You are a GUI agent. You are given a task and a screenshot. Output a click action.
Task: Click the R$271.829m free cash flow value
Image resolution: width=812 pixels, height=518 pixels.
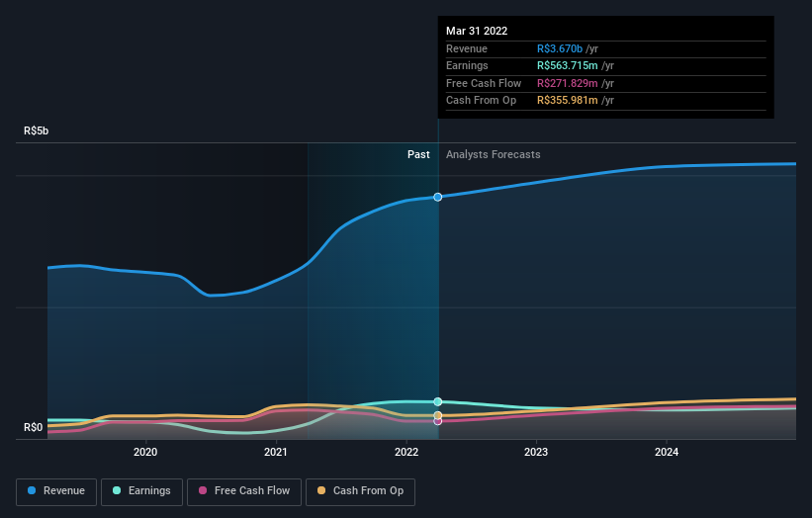568,83
